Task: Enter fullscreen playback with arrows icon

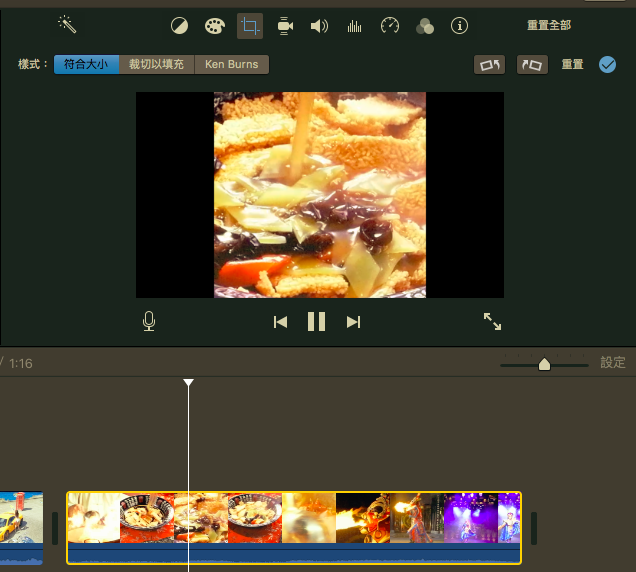Action: coord(492,321)
